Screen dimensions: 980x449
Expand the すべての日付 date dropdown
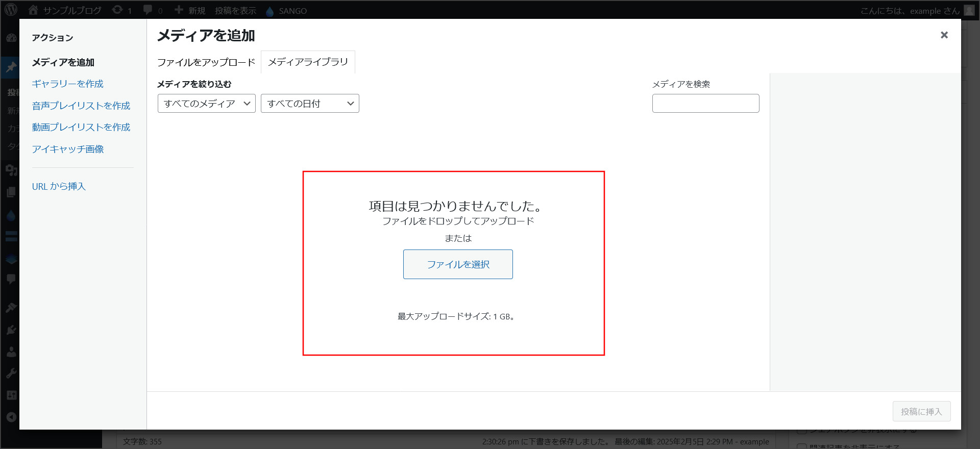[310, 104]
